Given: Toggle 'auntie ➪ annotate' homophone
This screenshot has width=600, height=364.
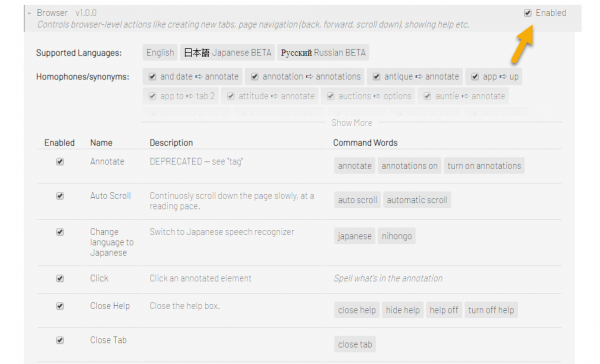Looking at the screenshot, I should click(427, 96).
